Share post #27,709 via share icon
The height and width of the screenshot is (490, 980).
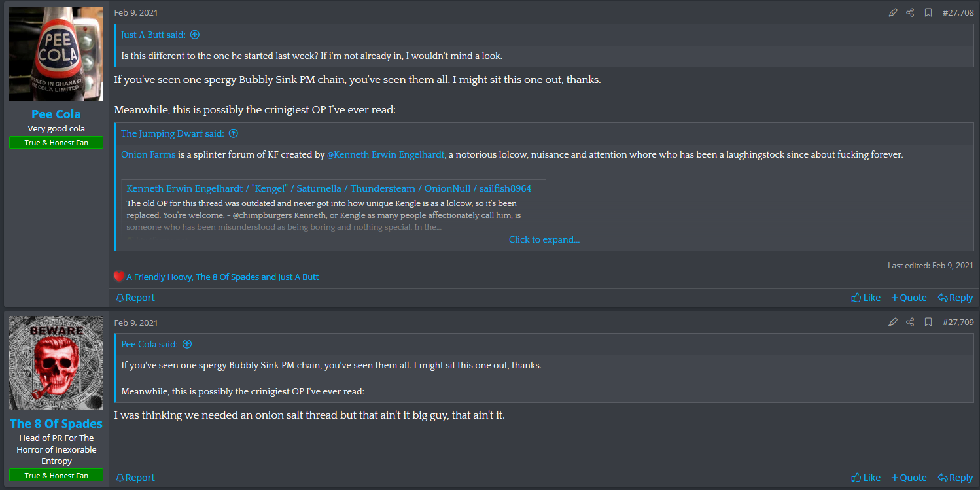click(x=910, y=322)
